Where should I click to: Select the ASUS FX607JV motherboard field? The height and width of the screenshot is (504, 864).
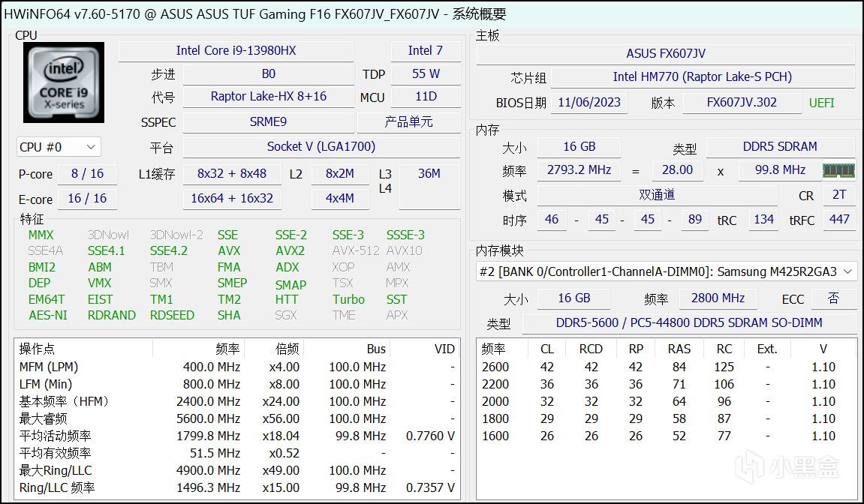(665, 54)
